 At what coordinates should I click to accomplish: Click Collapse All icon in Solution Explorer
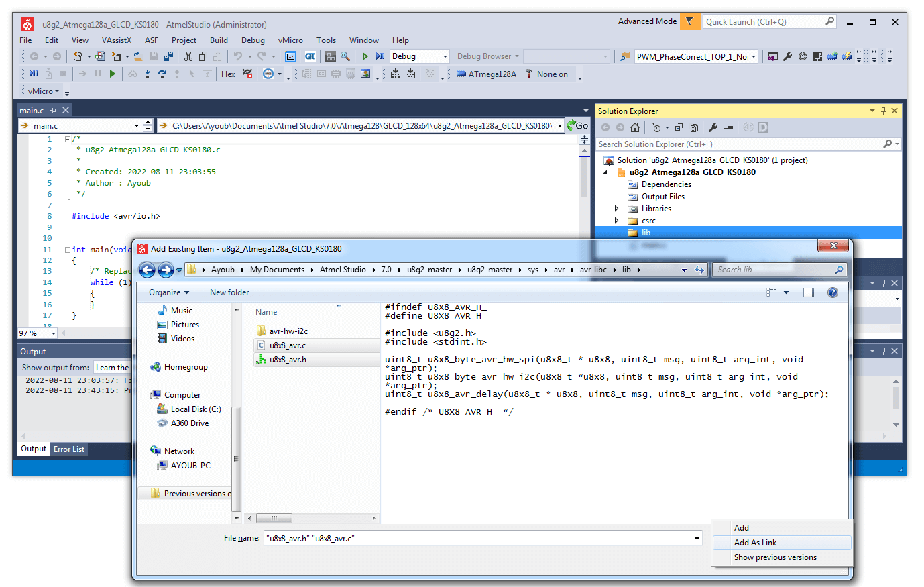tap(679, 127)
